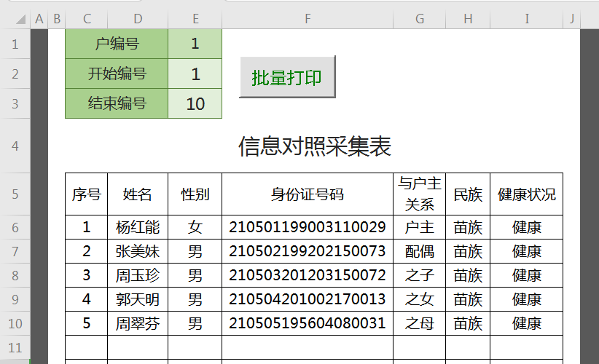Select row 10 header
The image size is (599, 364).
click(x=15, y=323)
